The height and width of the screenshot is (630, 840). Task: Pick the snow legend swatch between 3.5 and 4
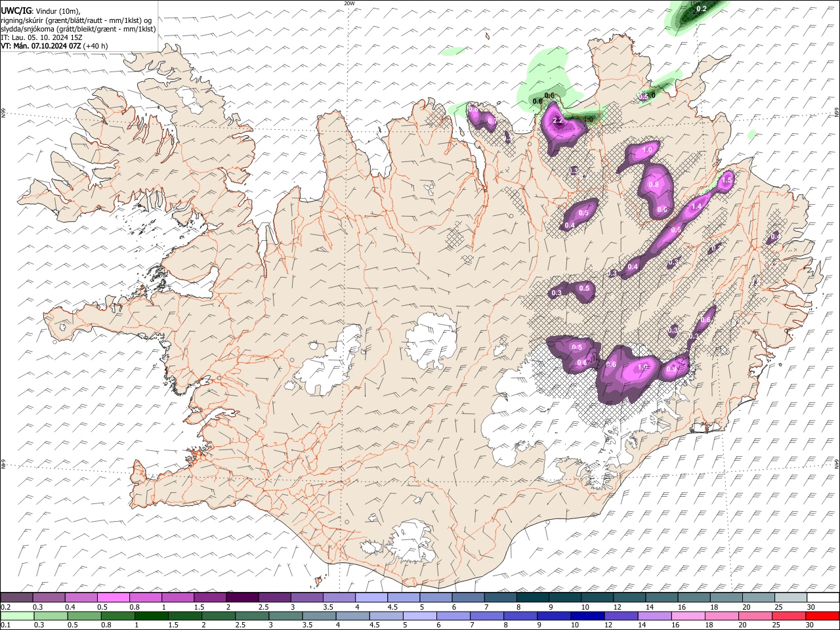coord(339,597)
